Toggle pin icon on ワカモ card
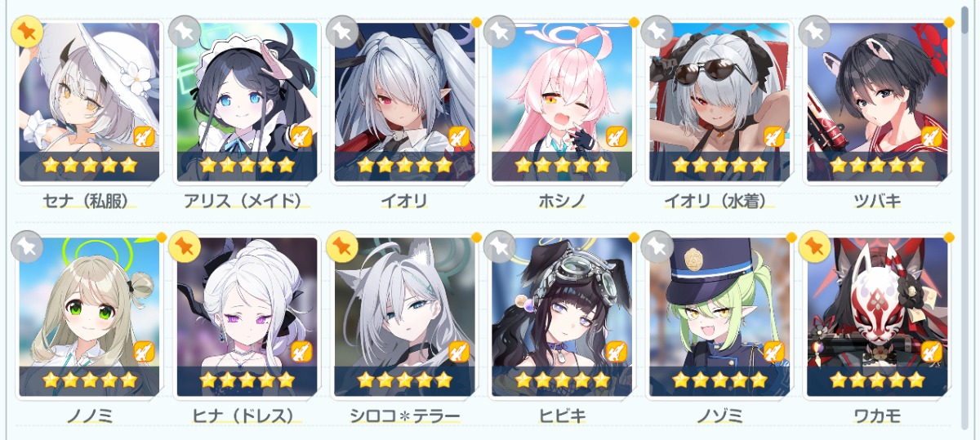The image size is (980, 440). pos(815,247)
